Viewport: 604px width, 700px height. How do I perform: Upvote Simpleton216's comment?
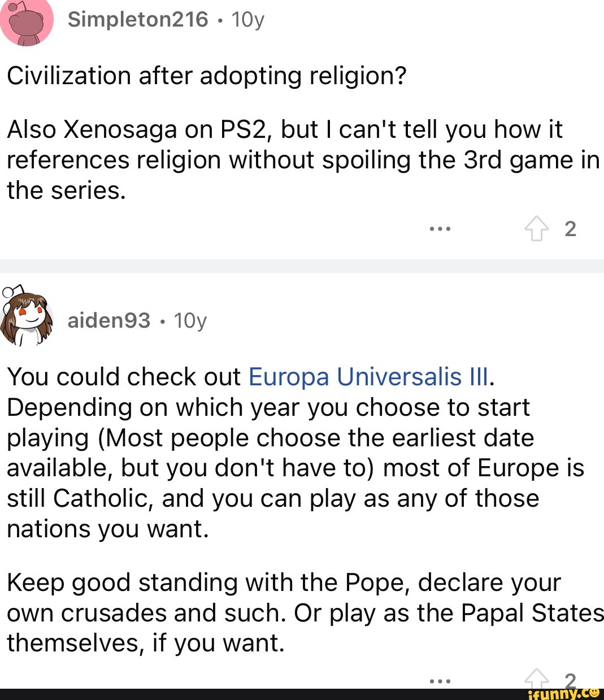[536, 229]
